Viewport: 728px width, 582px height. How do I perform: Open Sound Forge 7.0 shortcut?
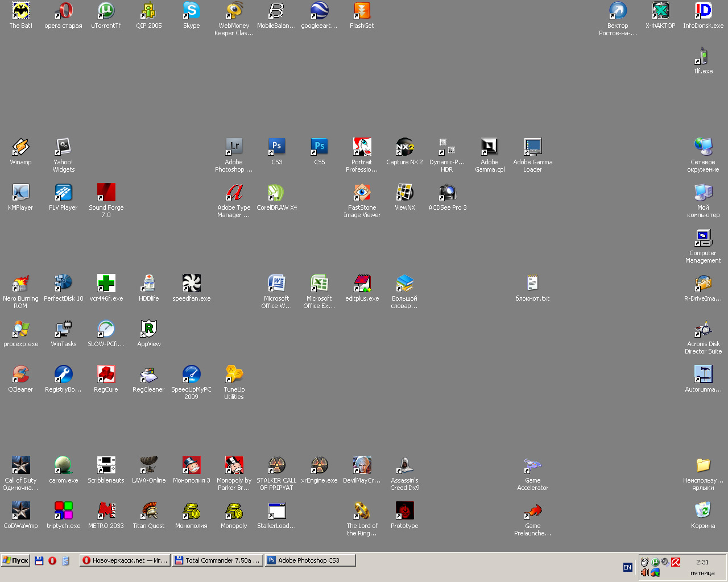(x=106, y=192)
